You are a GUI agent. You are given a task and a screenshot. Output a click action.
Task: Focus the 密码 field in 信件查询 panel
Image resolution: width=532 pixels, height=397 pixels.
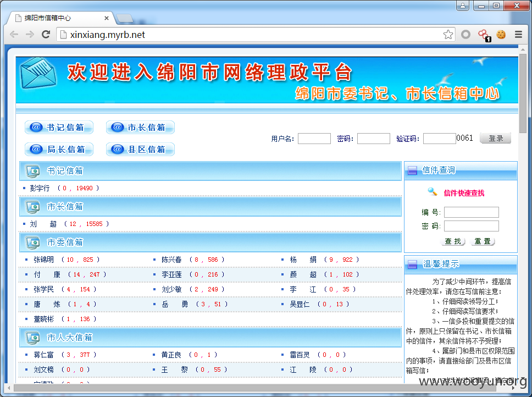point(471,226)
